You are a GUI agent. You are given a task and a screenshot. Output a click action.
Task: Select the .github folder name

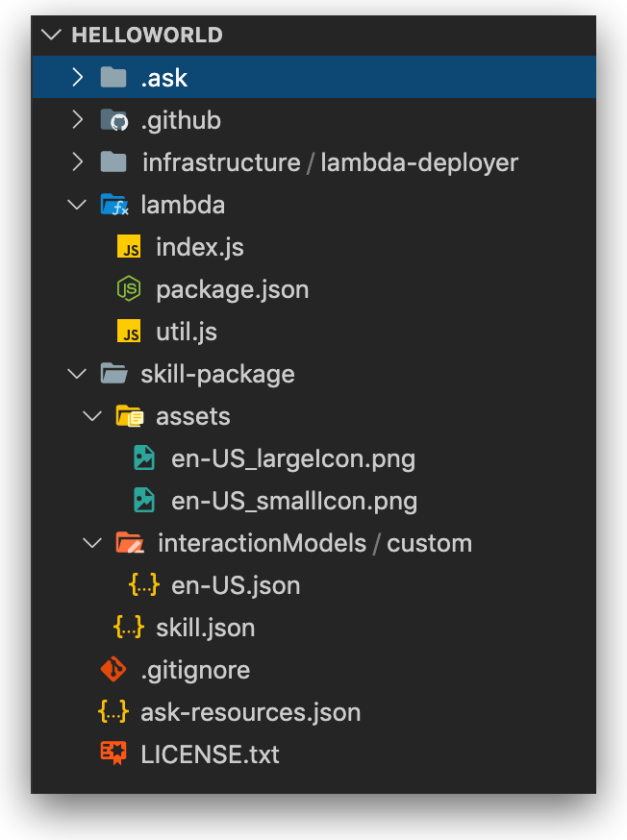181,120
